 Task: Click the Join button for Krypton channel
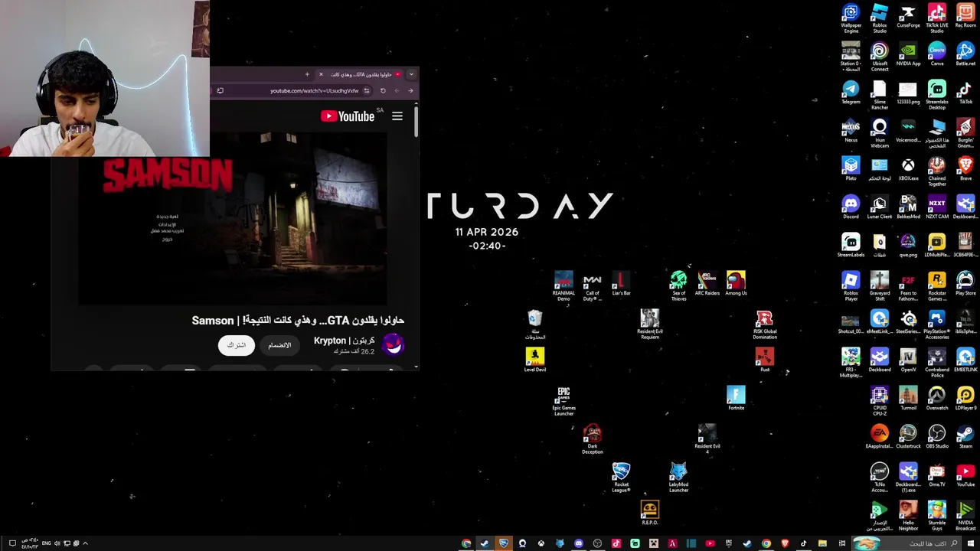[x=279, y=345]
